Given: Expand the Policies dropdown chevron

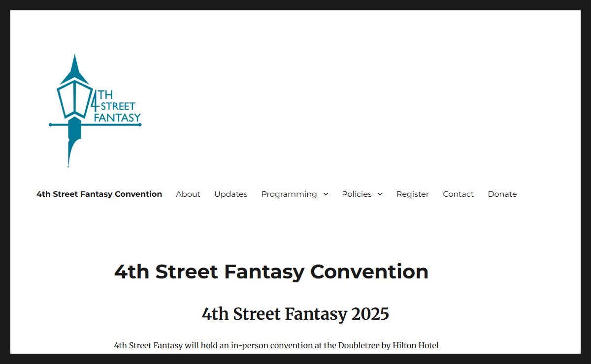Looking at the screenshot, I should (x=380, y=194).
